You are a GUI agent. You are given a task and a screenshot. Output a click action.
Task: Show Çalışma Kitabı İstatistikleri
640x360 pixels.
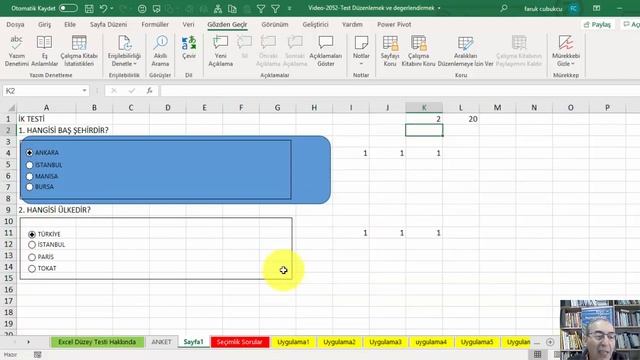79,51
